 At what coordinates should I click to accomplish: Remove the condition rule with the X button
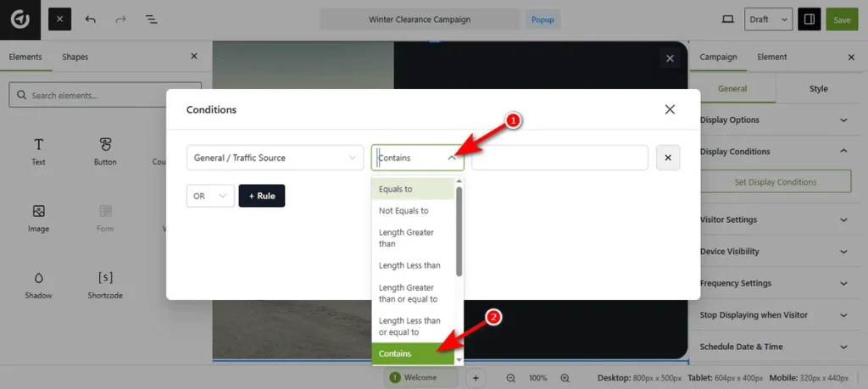point(668,158)
